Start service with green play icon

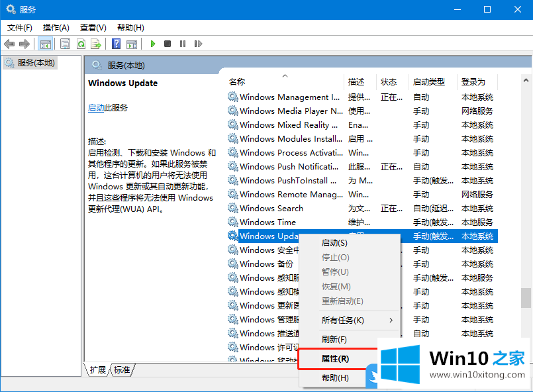pyautogui.click(x=153, y=44)
